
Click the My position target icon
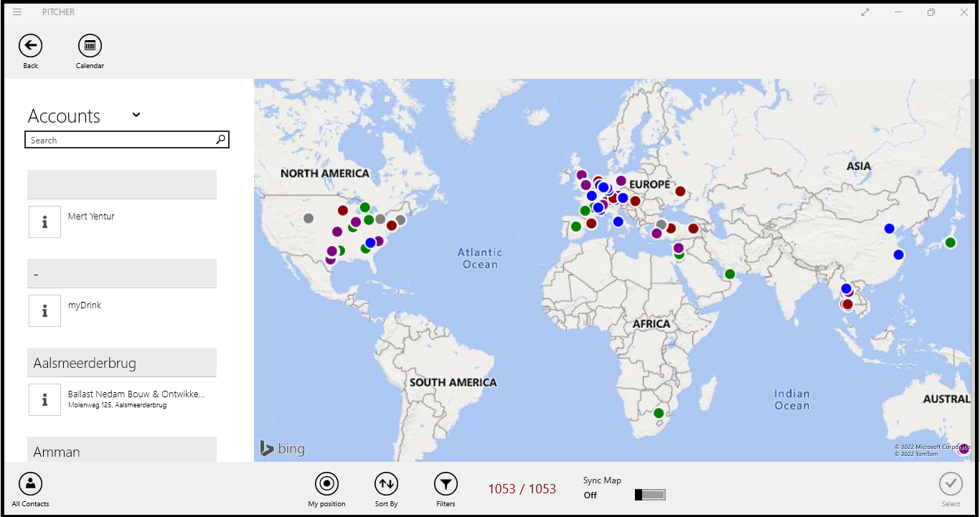326,485
